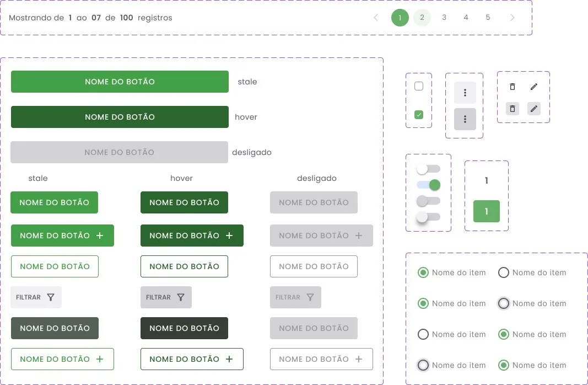Click the funnel icon on the stale FILTRAR button

pos(51,297)
